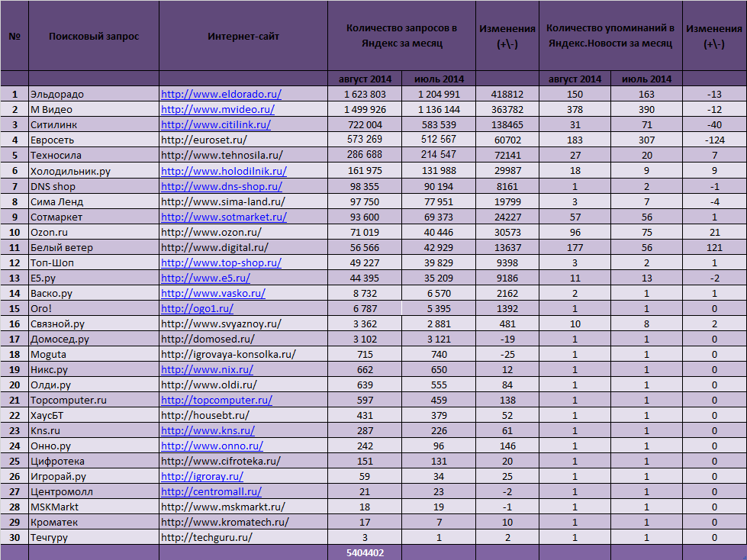Select the 'Интернет-сайт' column header
The height and width of the screenshot is (560, 747).
243,37
